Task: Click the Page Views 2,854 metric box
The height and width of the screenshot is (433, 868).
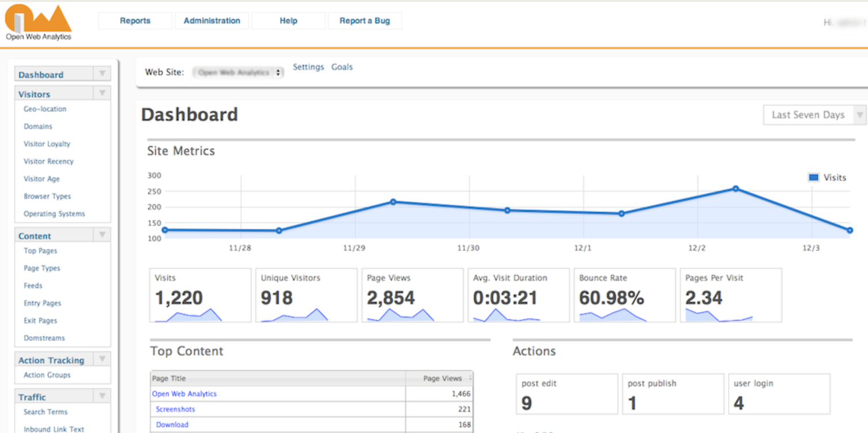Action: [412, 295]
